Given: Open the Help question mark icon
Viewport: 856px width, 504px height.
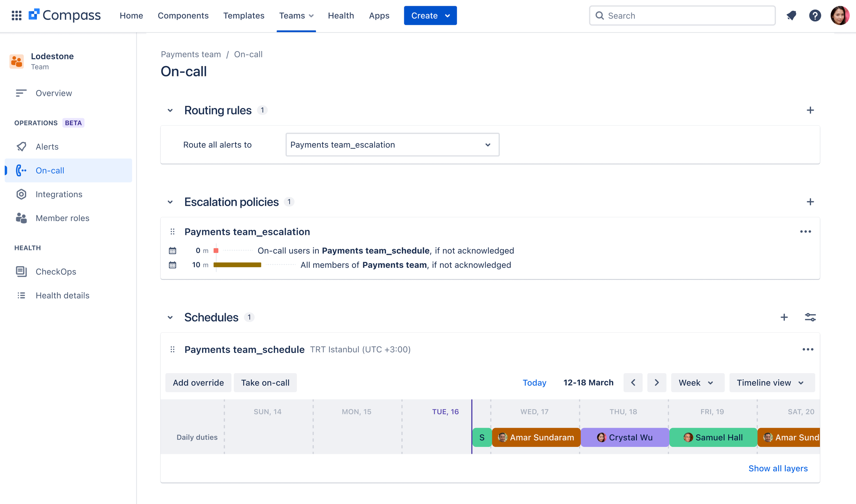Looking at the screenshot, I should [815, 15].
